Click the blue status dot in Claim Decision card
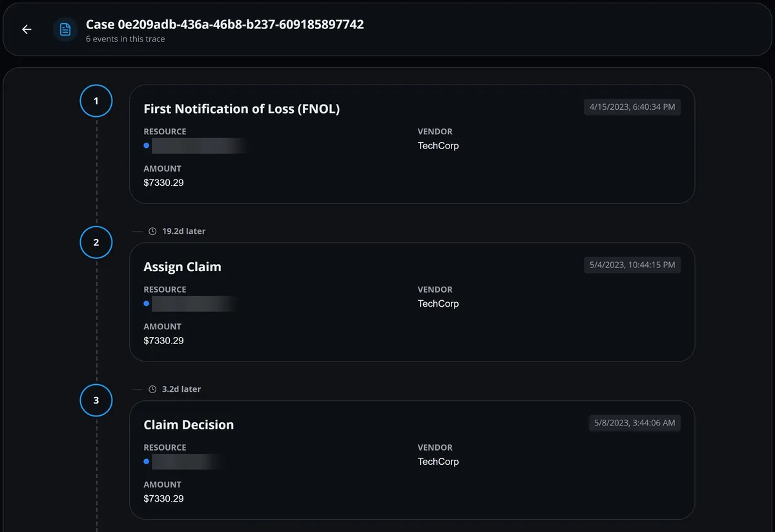The height and width of the screenshot is (532, 775). [x=147, y=462]
